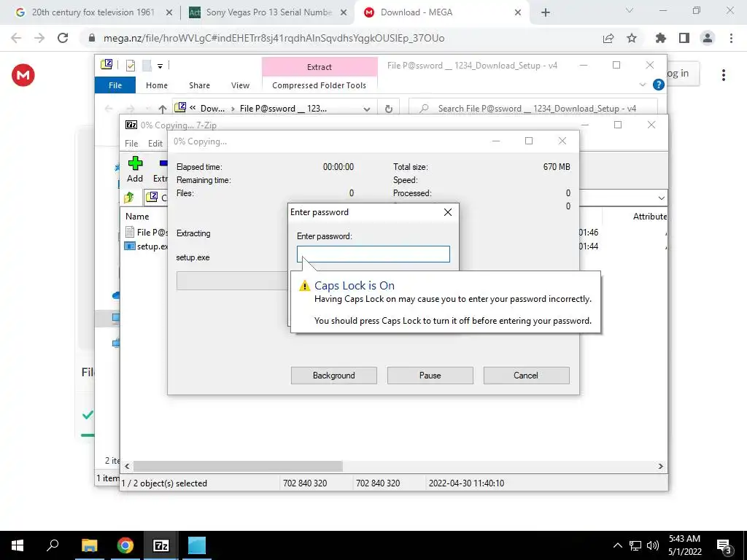Open MEGA page three-dot options menu
747x560 pixels.
[x=724, y=75]
